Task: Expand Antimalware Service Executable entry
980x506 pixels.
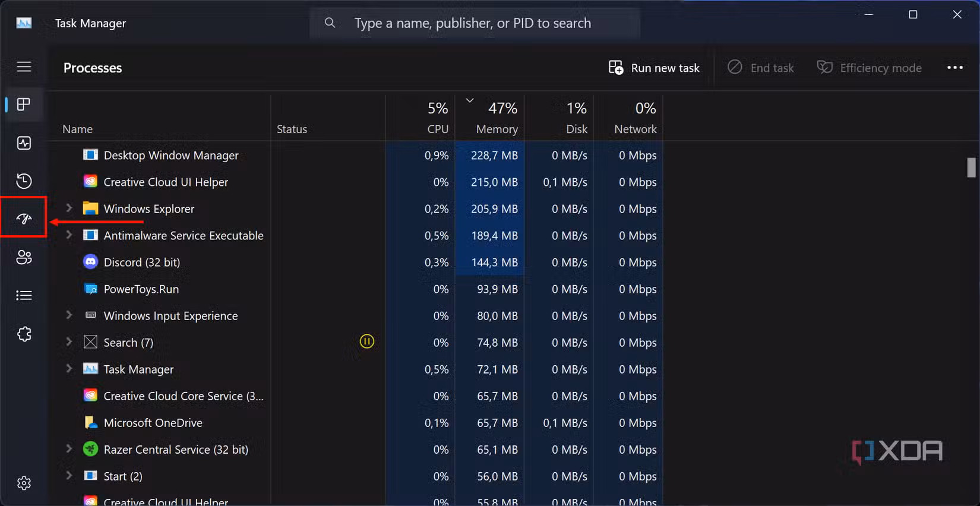Action: [69, 235]
